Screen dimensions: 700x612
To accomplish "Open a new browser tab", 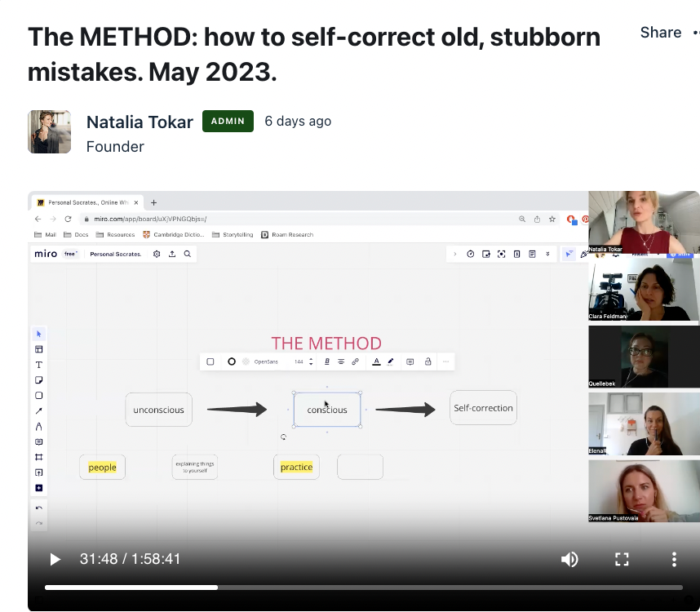I will pos(153,202).
